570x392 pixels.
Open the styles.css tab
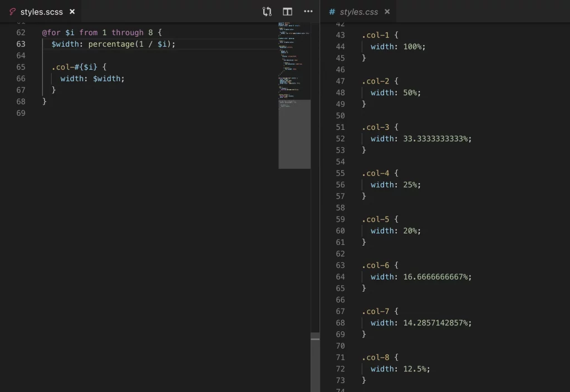click(x=358, y=12)
